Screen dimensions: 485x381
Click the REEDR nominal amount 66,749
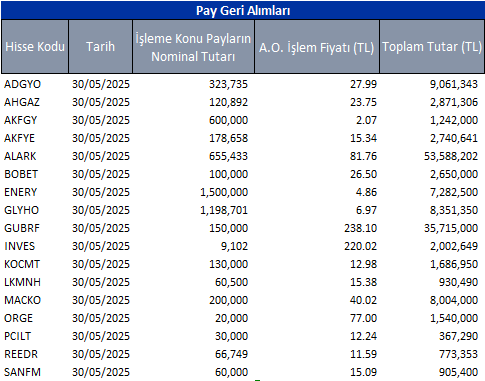tap(231, 354)
